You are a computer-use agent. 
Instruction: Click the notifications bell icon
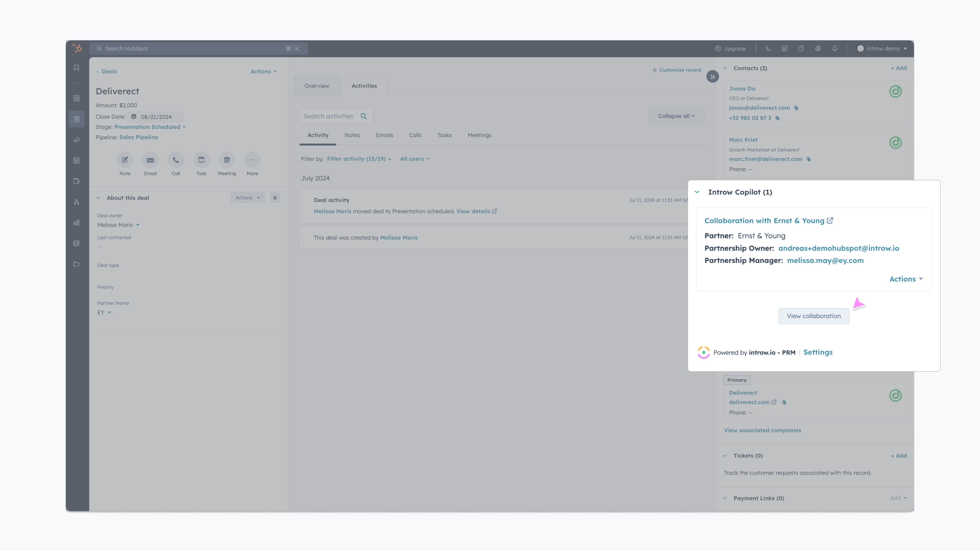(x=834, y=49)
